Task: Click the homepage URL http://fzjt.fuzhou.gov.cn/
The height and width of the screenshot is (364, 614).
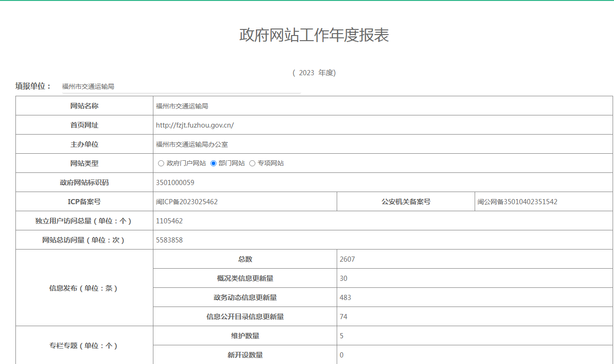Action: (195, 125)
